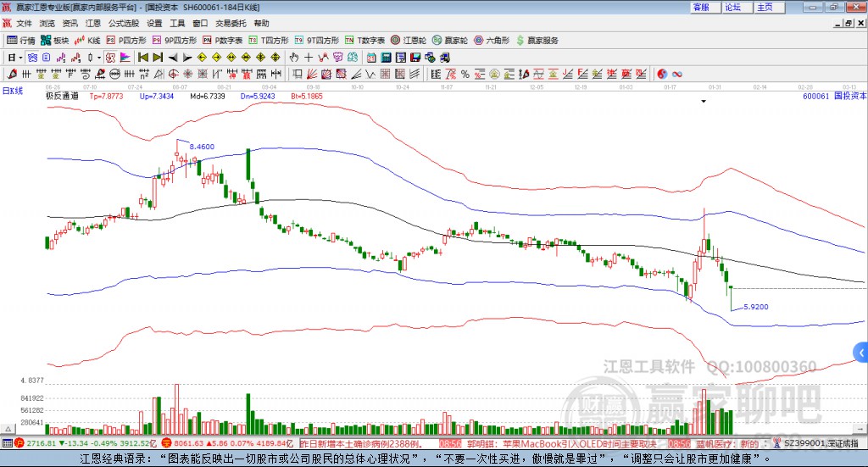Click the round target circle drawing icon
This screenshot has width=868, height=467.
[x=173, y=74]
